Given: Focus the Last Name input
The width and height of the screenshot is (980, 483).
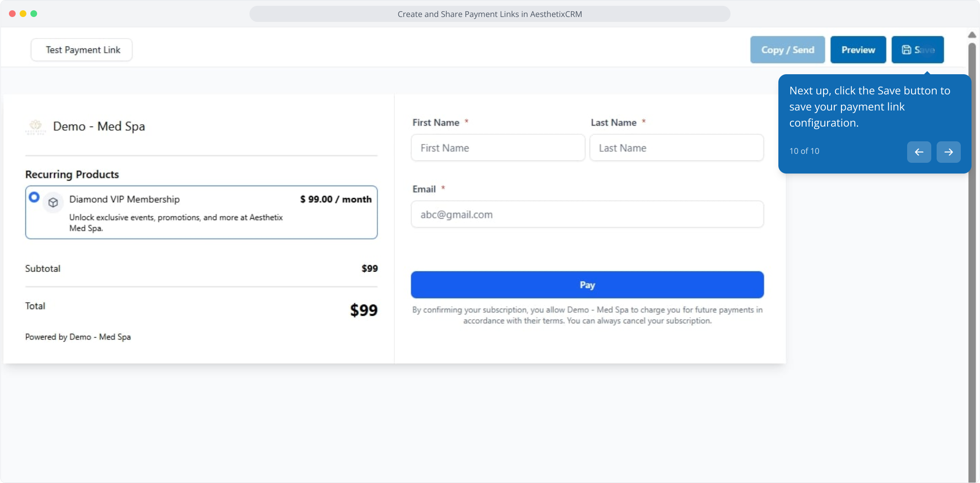Looking at the screenshot, I should 676,148.
